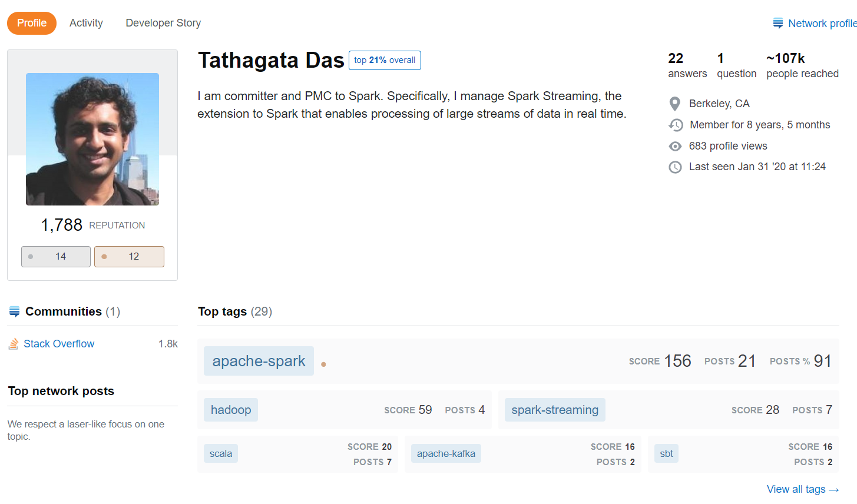Click the location pin icon next to Berkeley, CA
The height and width of the screenshot is (504, 857).
click(x=675, y=104)
